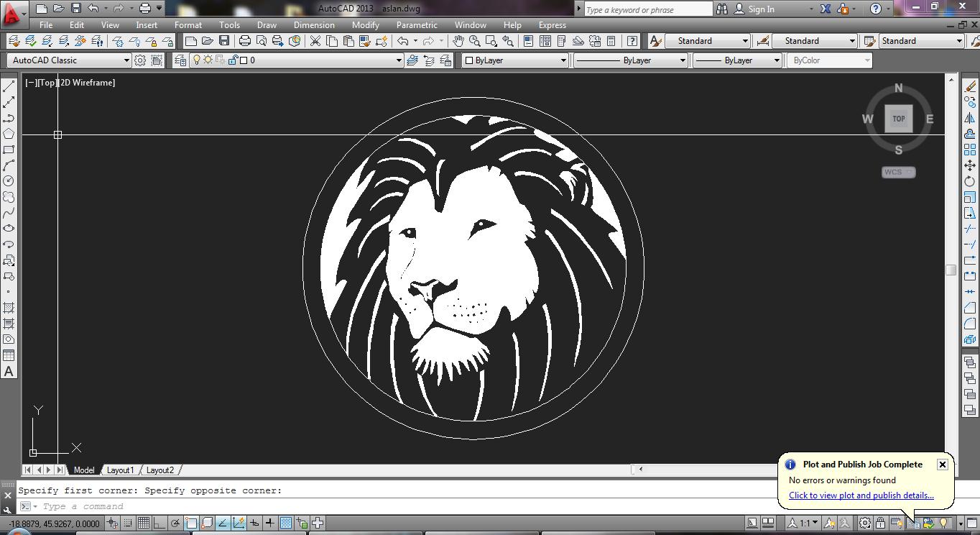Click the Zoom Realtime icon
The height and width of the screenshot is (535, 980).
point(474,41)
